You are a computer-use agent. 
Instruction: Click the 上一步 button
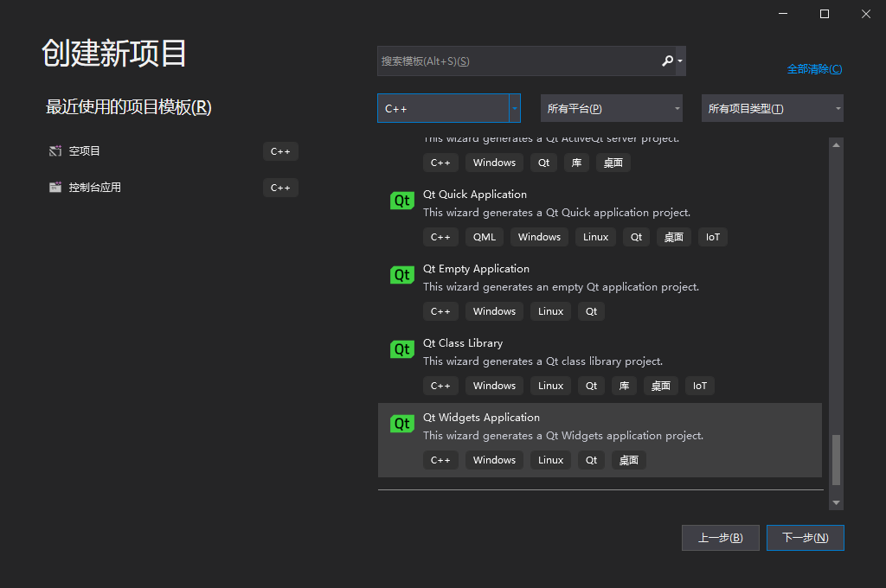click(721, 538)
